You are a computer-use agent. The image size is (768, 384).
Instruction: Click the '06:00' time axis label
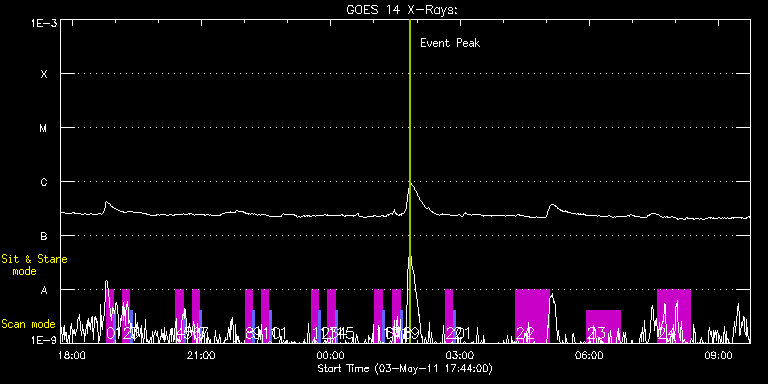[590, 355]
